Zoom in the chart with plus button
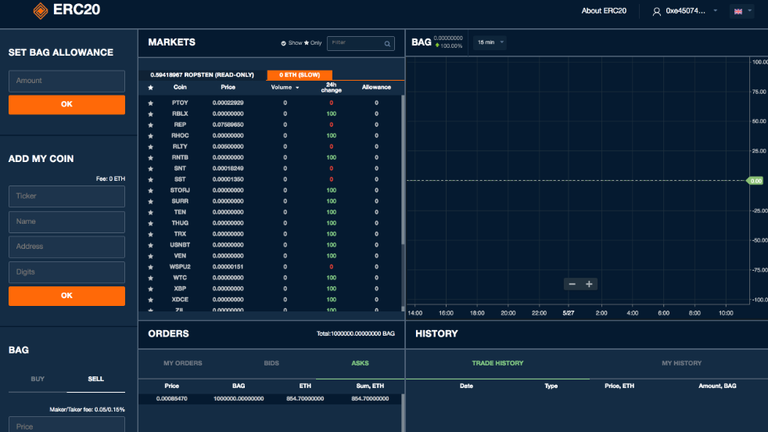Image resolution: width=768 pixels, height=432 pixels. [x=589, y=284]
